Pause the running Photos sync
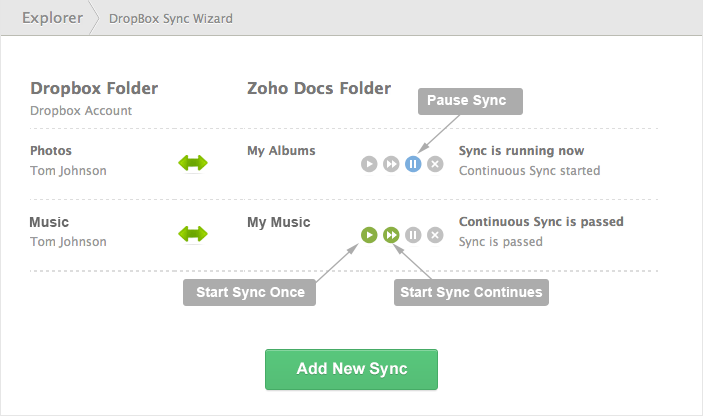 [413, 163]
